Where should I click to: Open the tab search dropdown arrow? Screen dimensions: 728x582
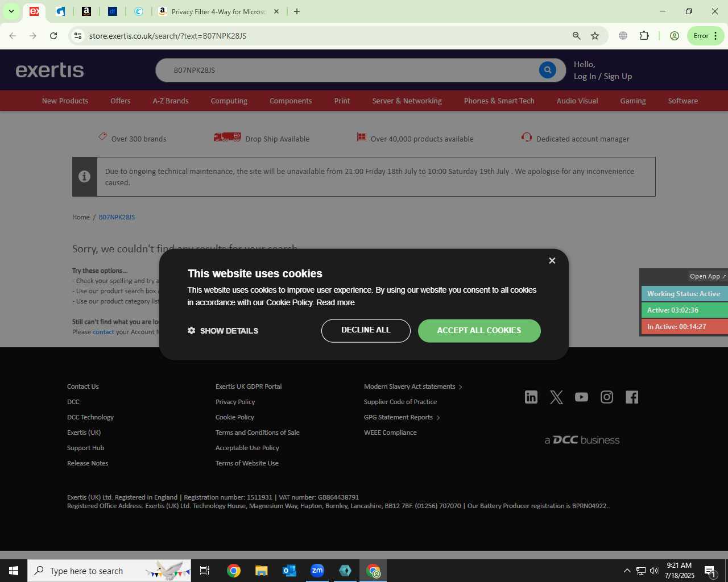click(x=11, y=11)
